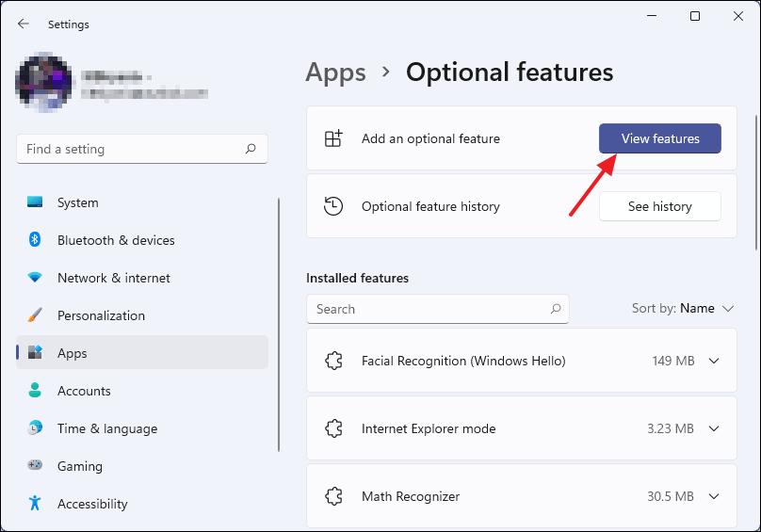Click the Accessibility figure icon
Image resolution: width=761 pixels, height=532 pixels.
[35, 504]
